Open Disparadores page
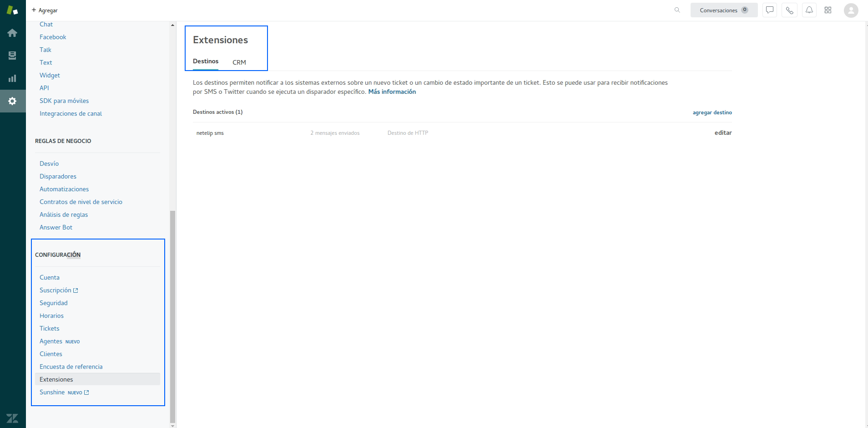 point(58,176)
